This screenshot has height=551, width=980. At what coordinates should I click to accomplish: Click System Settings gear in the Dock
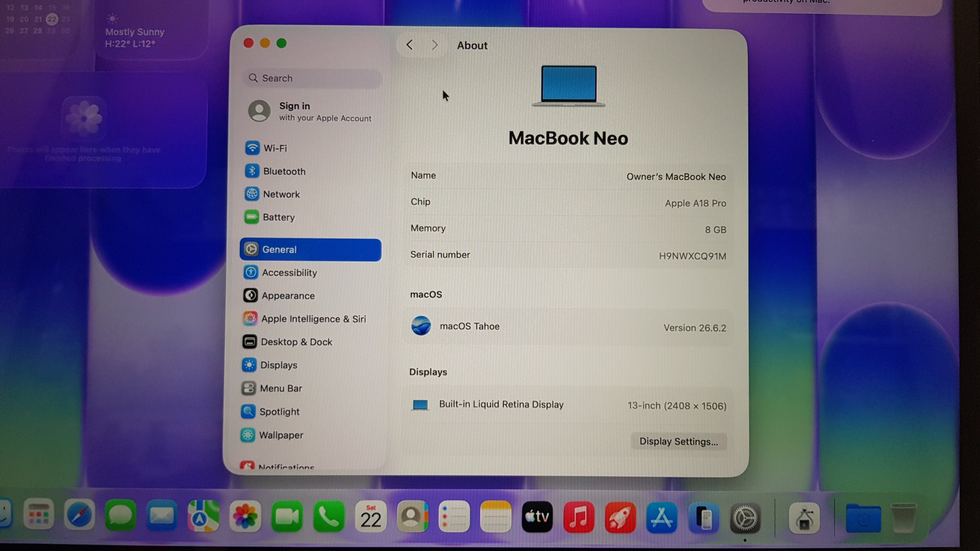745,518
